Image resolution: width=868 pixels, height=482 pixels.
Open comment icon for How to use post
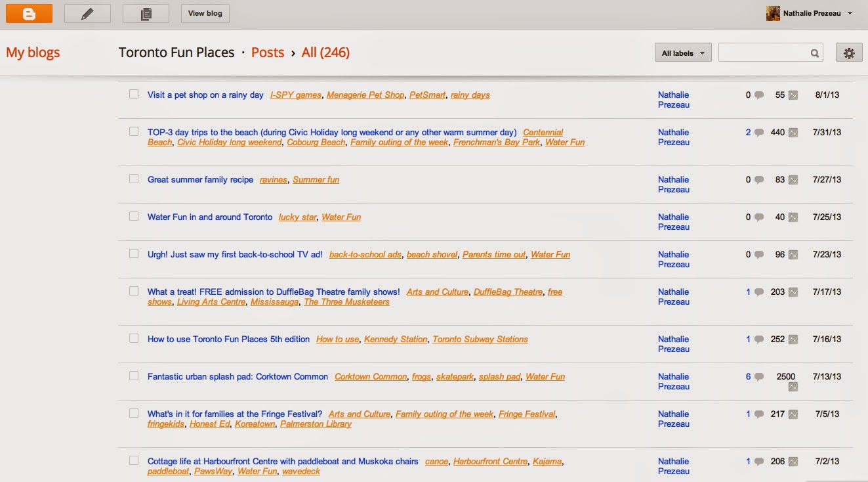[759, 340]
